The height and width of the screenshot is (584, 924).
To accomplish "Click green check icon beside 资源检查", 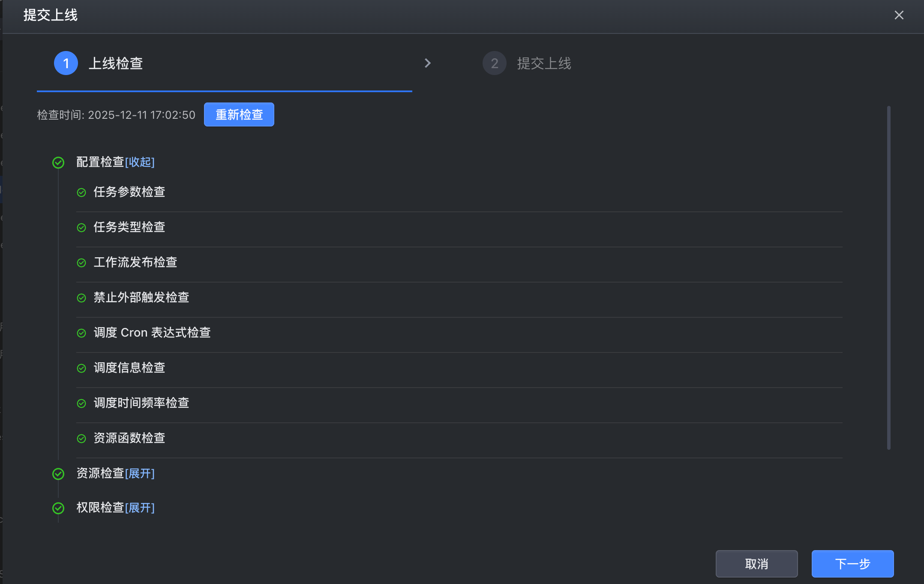I will 58,474.
